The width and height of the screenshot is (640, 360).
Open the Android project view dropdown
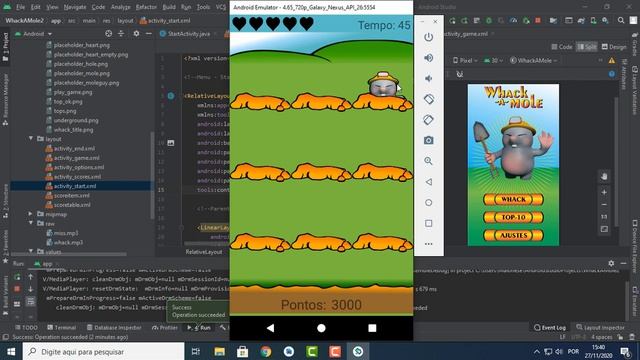coord(34,34)
